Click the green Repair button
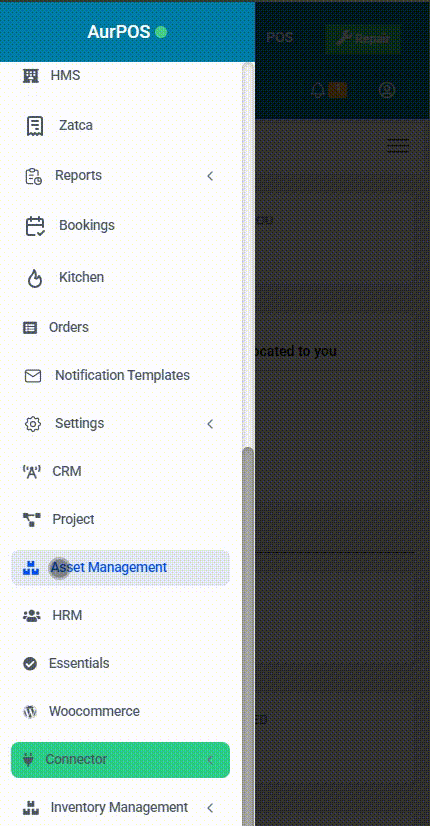The height and width of the screenshot is (826, 430). (x=363, y=38)
